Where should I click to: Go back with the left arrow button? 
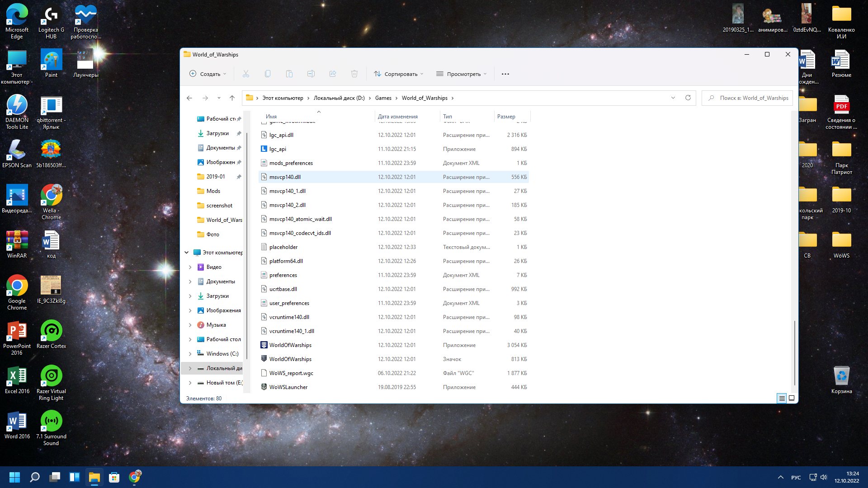[189, 98]
